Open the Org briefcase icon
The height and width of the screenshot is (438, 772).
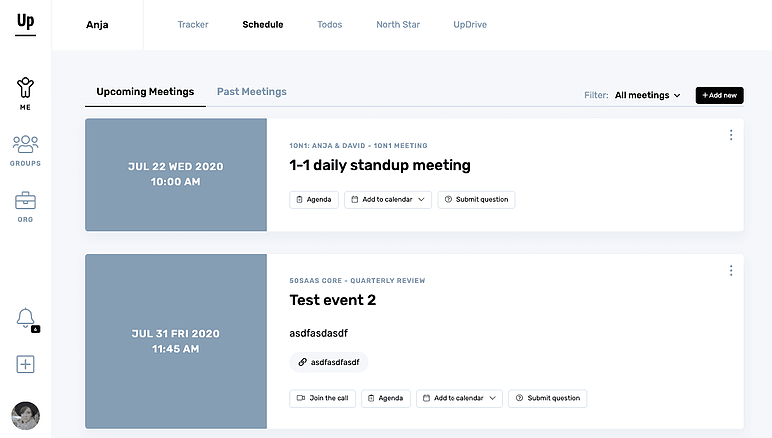pos(26,206)
